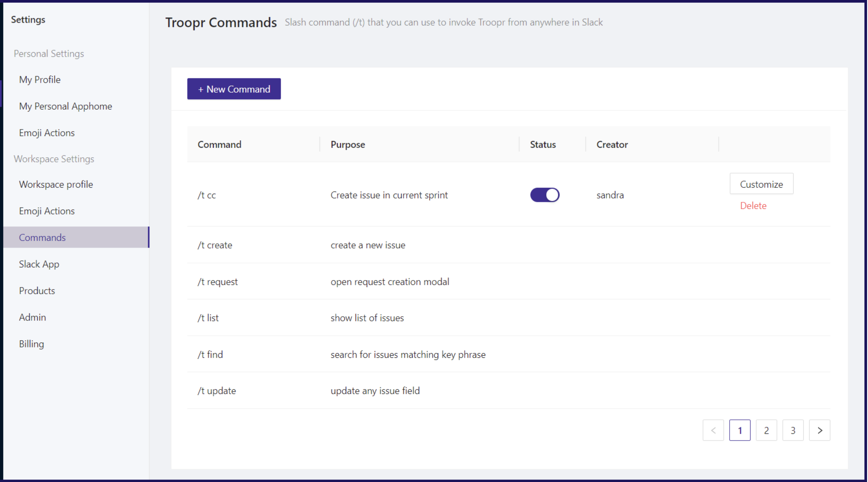Select the /t update command row

point(509,391)
